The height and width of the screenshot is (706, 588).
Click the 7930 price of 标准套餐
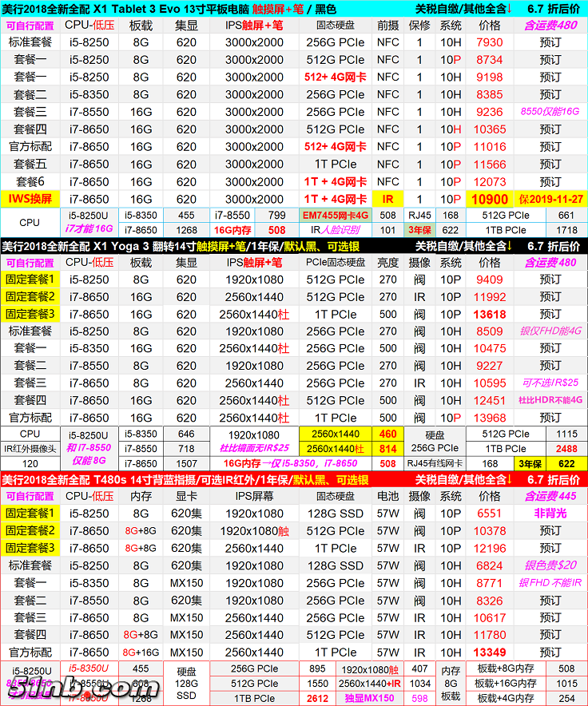pyautogui.click(x=489, y=42)
